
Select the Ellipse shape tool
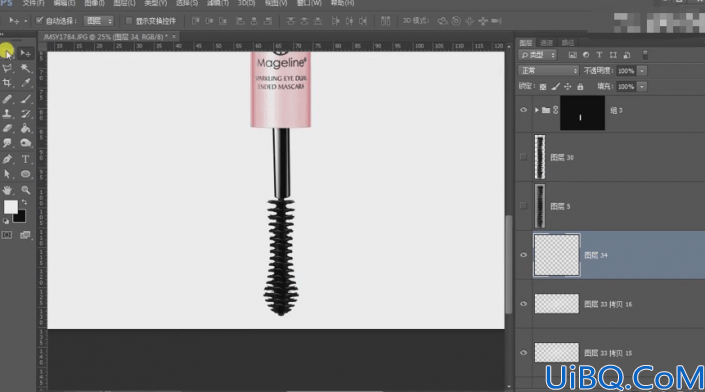(26, 174)
